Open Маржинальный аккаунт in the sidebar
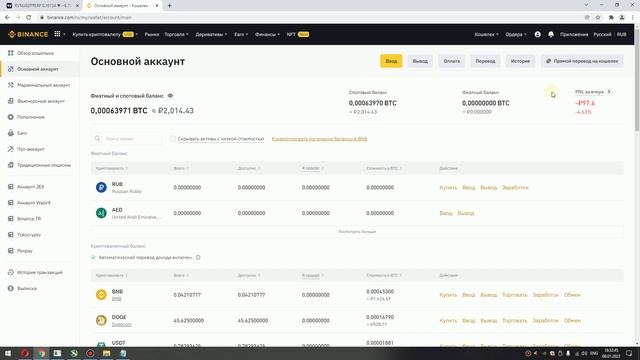The height and width of the screenshot is (360, 640). 44,85
